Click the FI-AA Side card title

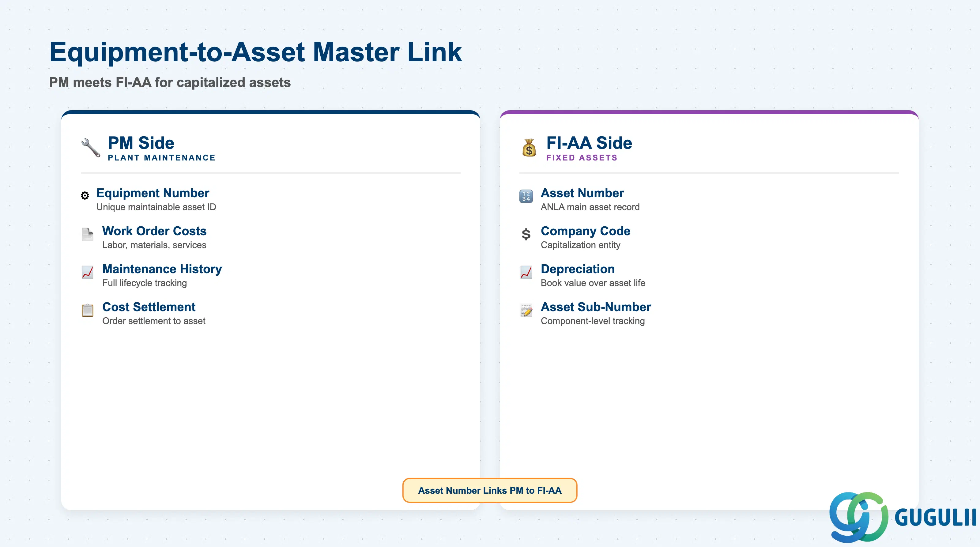point(589,143)
